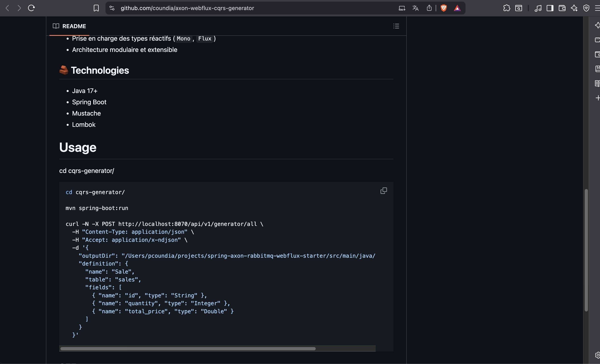Copy the code block with copy icon

click(x=384, y=191)
